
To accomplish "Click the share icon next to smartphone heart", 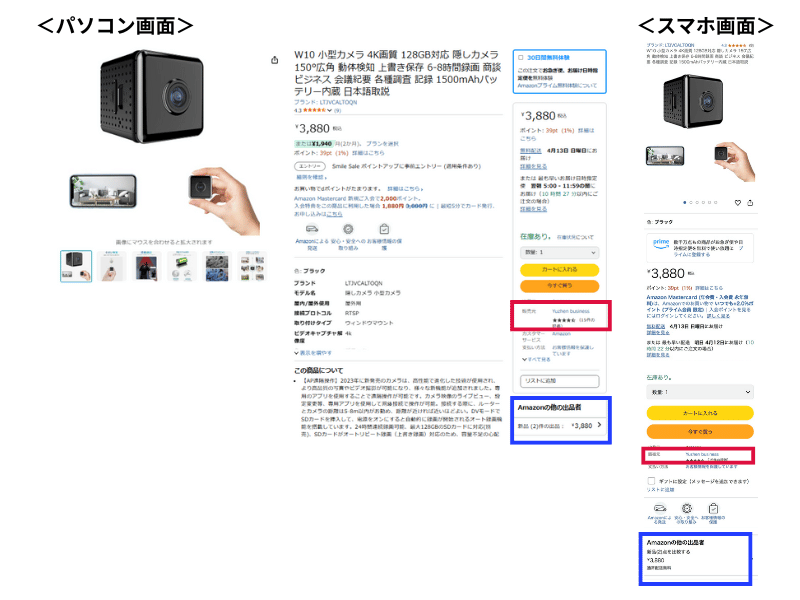I will click(750, 203).
